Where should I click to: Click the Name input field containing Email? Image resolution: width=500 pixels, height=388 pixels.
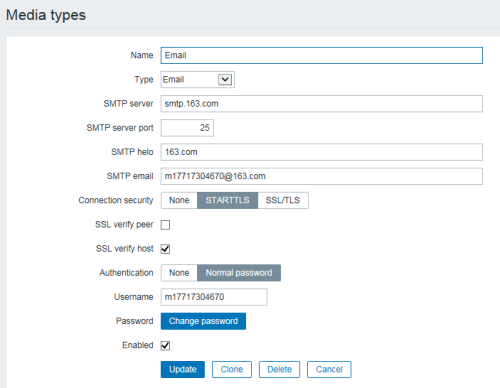tap(321, 55)
